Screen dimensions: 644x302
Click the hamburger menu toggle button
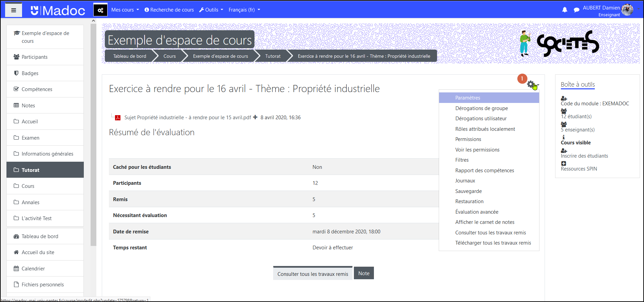[x=14, y=10]
